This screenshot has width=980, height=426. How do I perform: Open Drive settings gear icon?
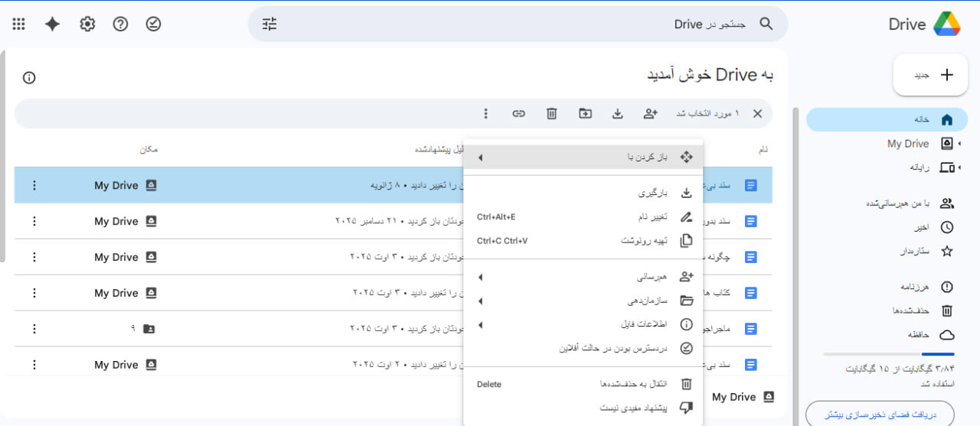[87, 24]
